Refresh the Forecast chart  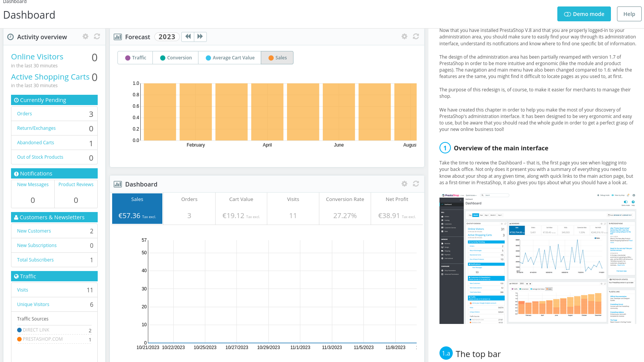416,37
